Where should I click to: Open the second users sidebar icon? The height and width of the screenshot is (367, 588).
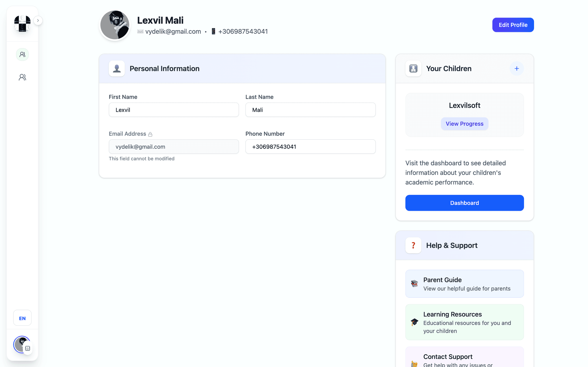click(22, 77)
